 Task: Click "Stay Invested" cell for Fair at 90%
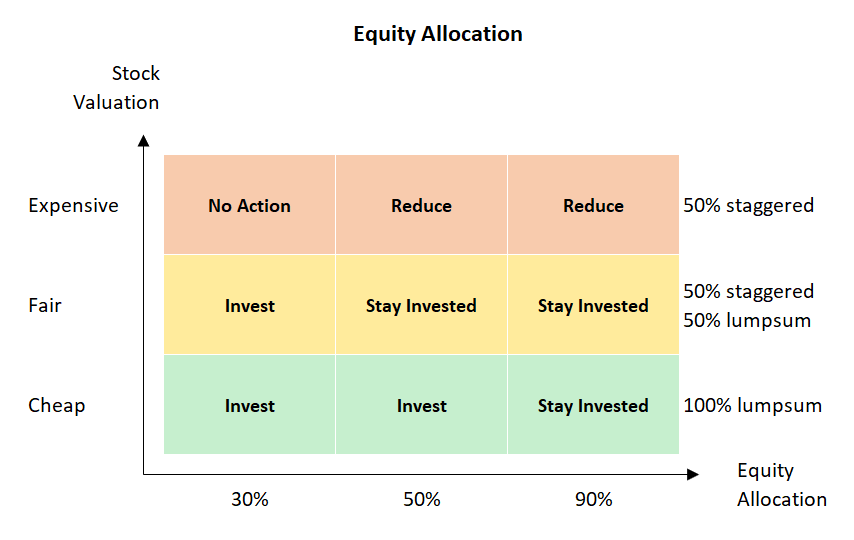[x=593, y=306]
